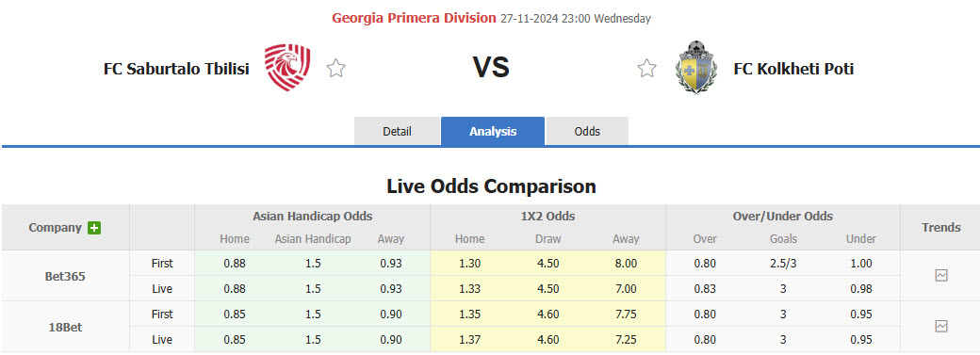Open FC Kolkheti Poti team name
Viewport: 980px width, 355px height.
tap(793, 69)
